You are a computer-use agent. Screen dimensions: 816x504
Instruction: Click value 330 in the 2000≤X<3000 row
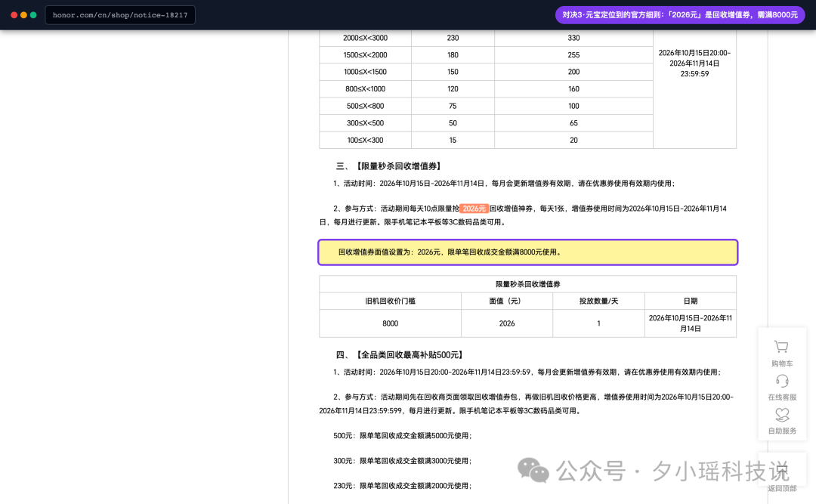[x=573, y=38]
